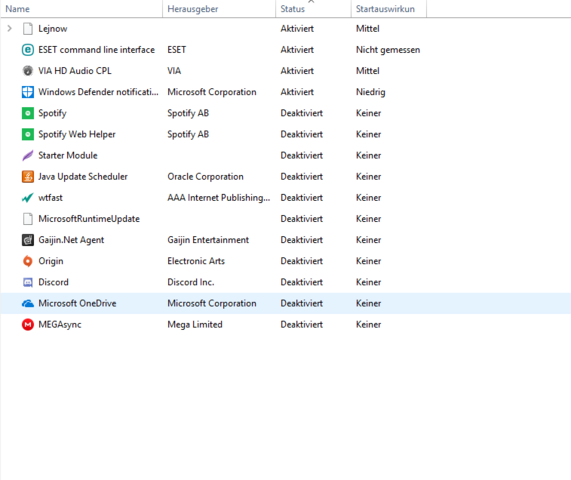The height and width of the screenshot is (480, 571).
Task: Select the Gaijin.Net Agent name
Action: pyautogui.click(x=71, y=240)
